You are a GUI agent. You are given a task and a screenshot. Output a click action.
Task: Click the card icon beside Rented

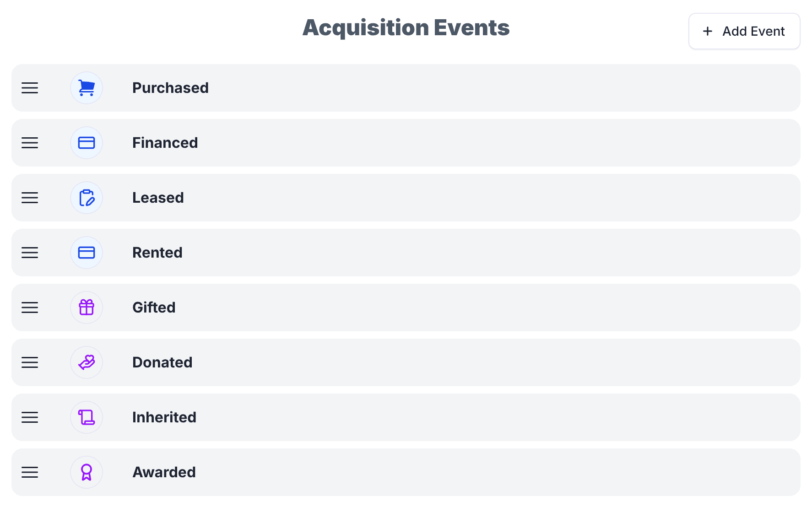coord(87,253)
